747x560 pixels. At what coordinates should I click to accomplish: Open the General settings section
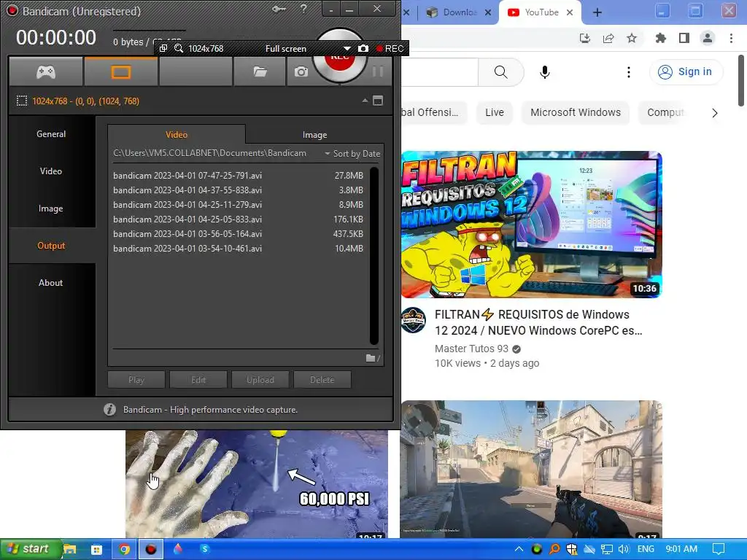click(51, 134)
